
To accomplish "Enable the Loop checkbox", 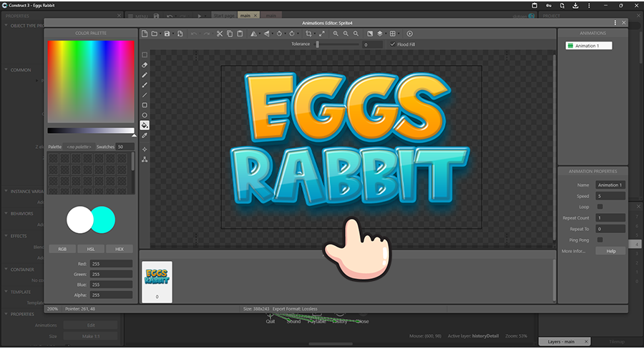I will pyautogui.click(x=600, y=207).
